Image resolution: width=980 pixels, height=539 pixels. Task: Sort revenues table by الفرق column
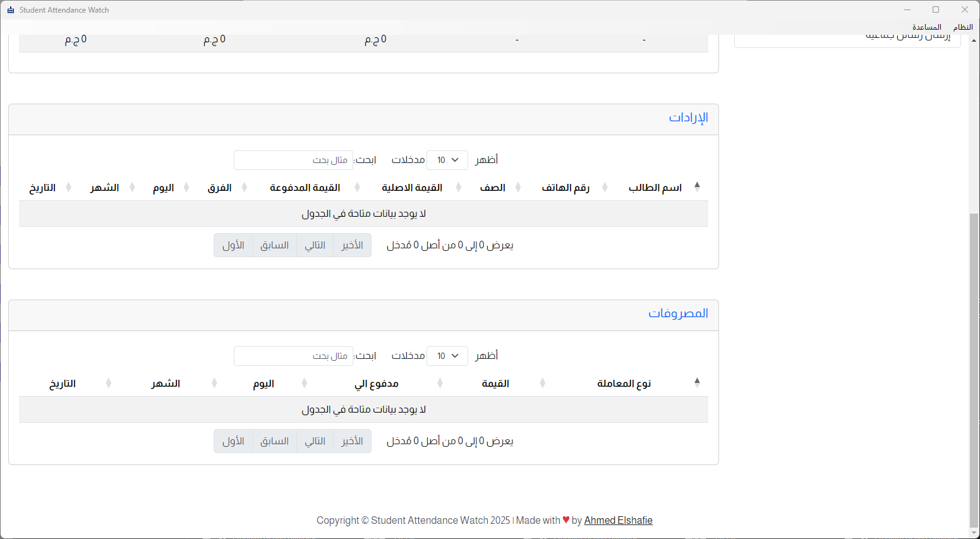219,188
